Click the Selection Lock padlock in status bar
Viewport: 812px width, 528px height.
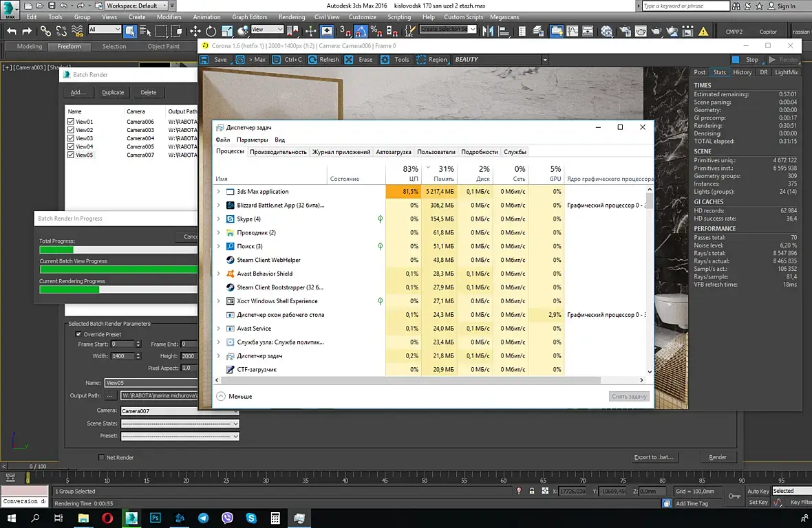tap(532, 491)
